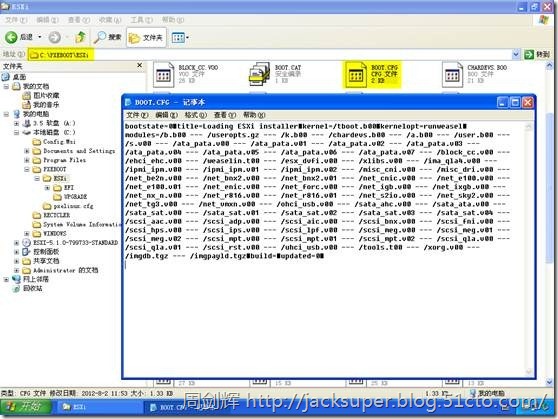Collapse the ESXi folder node
The image size is (558, 419).
tap(37, 178)
